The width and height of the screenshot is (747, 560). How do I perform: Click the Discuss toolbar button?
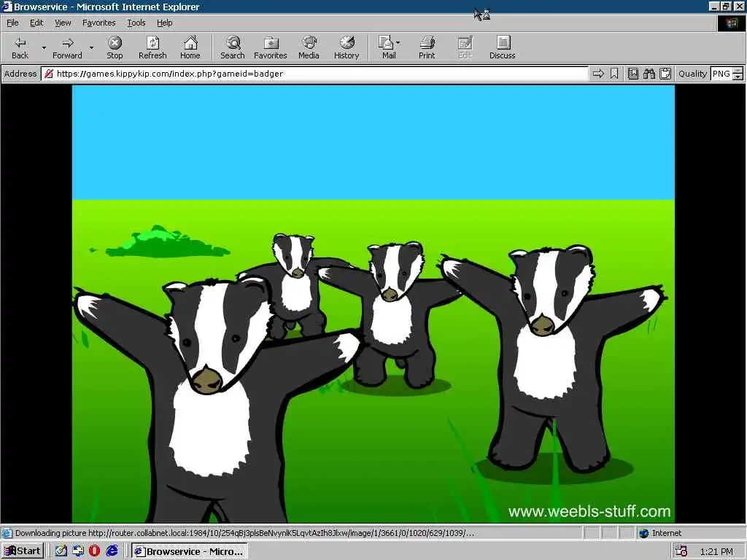(502, 47)
